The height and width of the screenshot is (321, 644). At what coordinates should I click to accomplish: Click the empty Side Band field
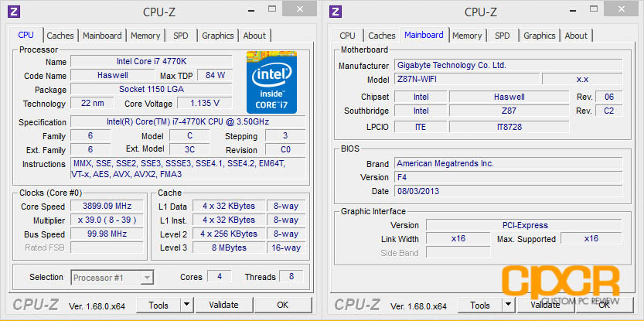458,253
